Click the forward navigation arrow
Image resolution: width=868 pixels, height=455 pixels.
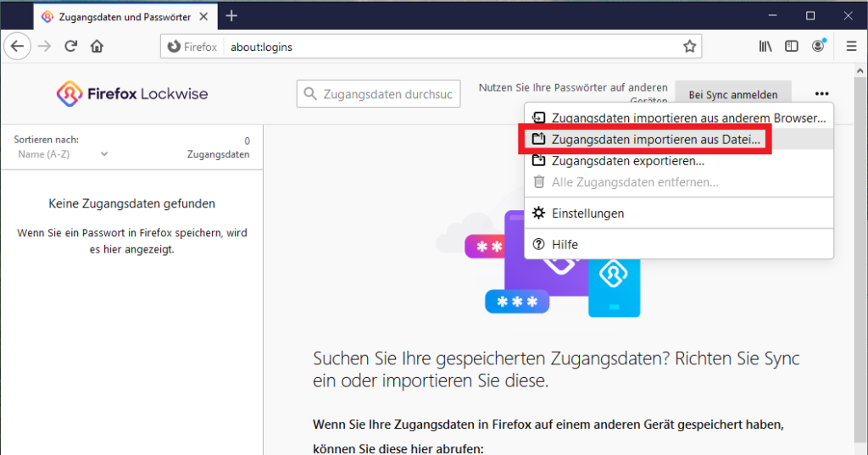point(44,47)
